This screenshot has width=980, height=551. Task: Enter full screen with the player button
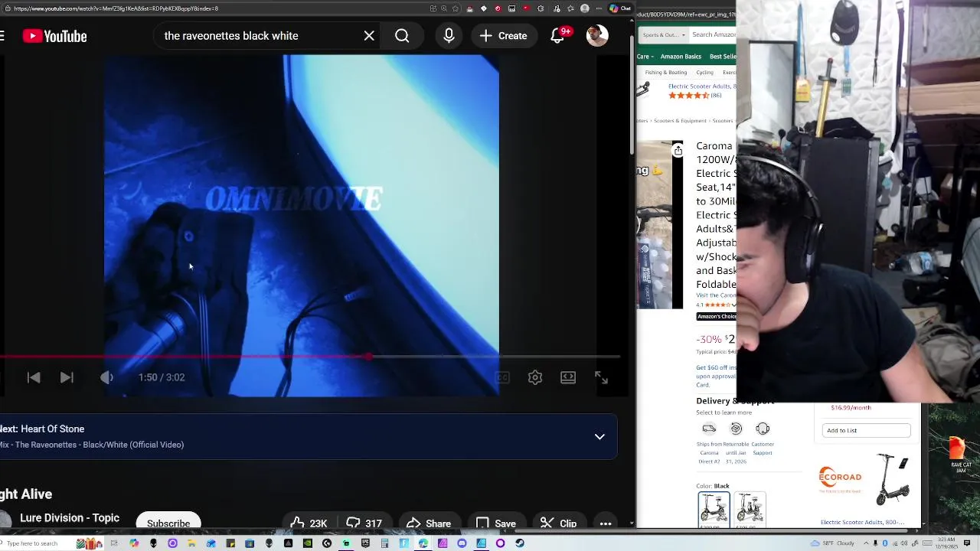pyautogui.click(x=601, y=377)
